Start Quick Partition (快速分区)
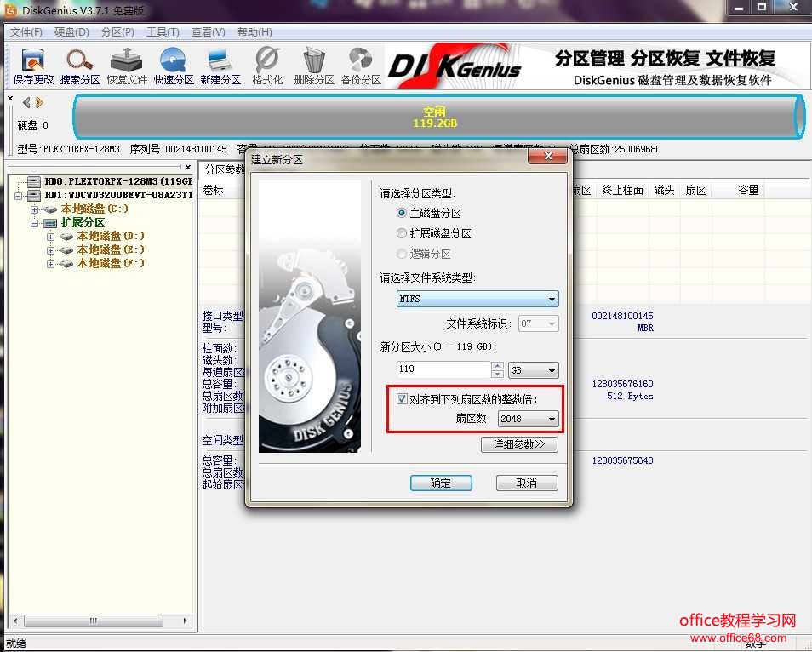Image resolution: width=812 pixels, height=652 pixels. 174,66
